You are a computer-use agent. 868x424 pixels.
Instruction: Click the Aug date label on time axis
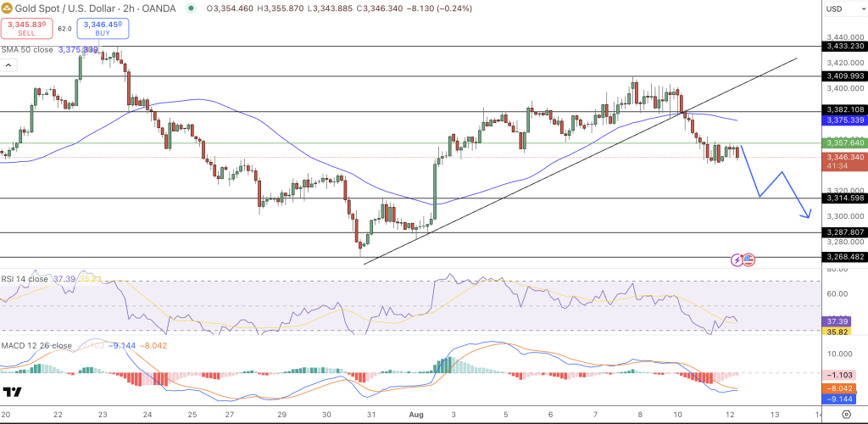click(417, 414)
